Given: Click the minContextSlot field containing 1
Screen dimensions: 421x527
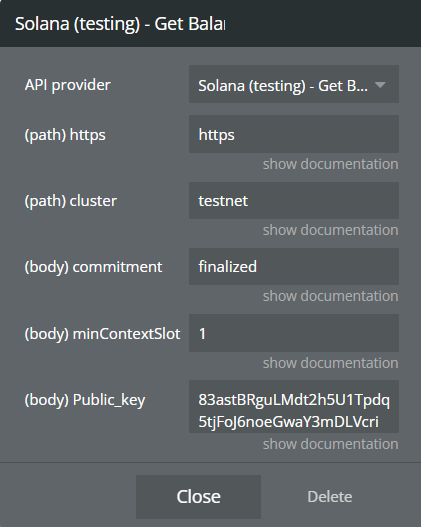Looking at the screenshot, I should (x=294, y=333).
